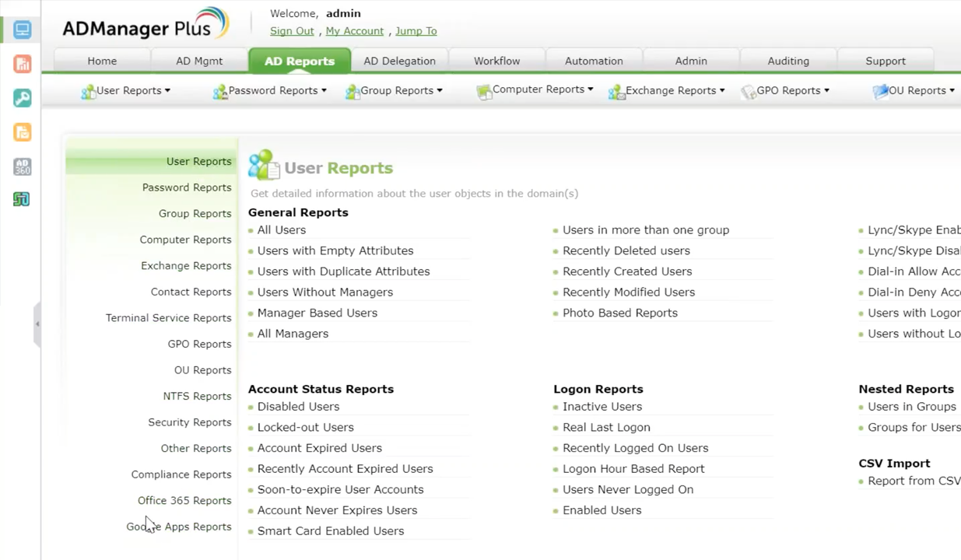Open Smart Card Enabled Users report

coord(331,531)
